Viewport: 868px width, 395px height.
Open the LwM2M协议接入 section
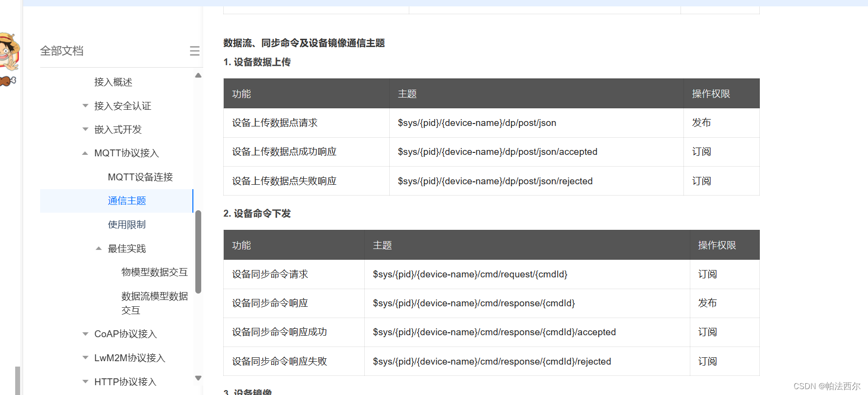coord(130,358)
